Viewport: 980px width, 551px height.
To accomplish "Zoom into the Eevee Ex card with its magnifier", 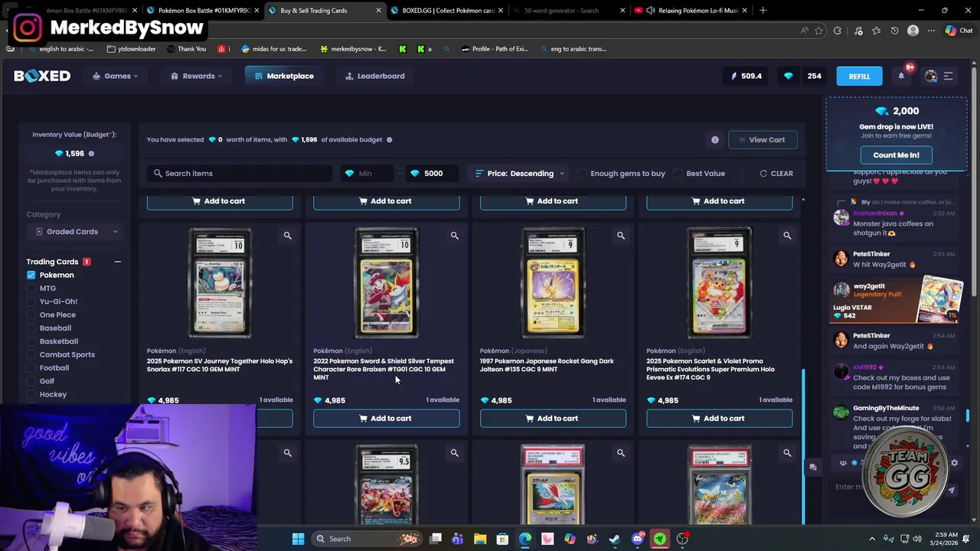I will 787,236.
